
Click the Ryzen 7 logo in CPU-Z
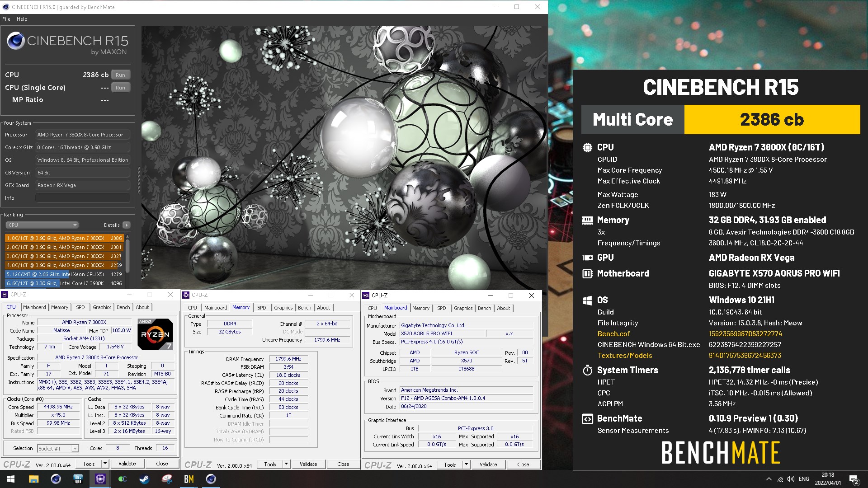pyautogui.click(x=155, y=334)
